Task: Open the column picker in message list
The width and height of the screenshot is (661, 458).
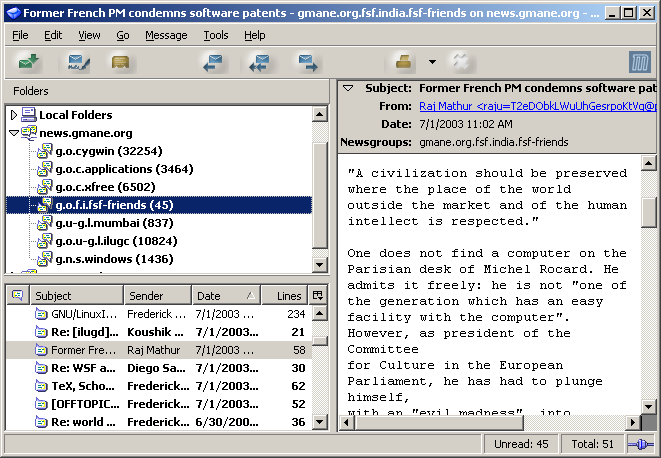Action: 318,296
